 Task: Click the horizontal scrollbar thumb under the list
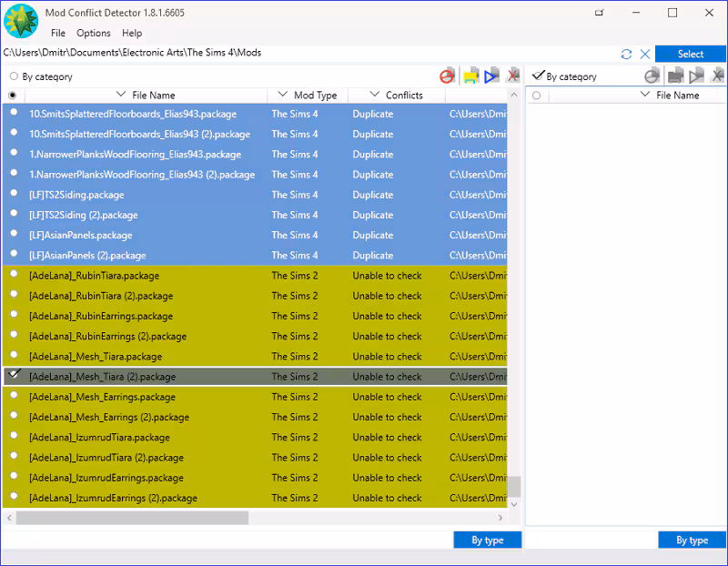tap(132, 518)
